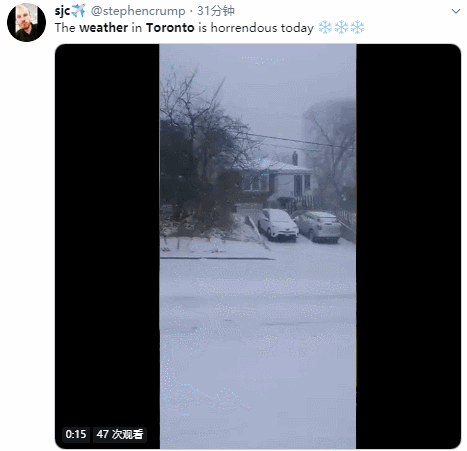The image size is (467, 451).
Task: Click the bold word Toronto in tweet
Action: pyautogui.click(x=170, y=28)
